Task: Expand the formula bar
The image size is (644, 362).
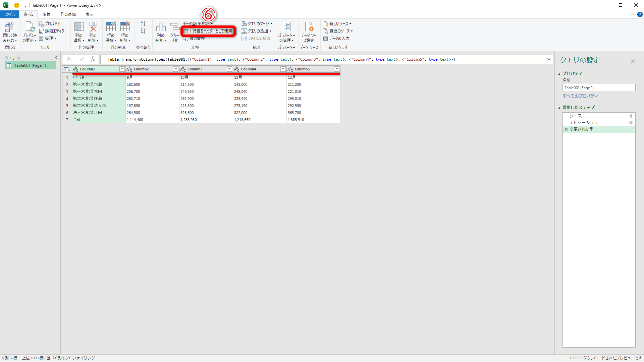Action: click(549, 59)
